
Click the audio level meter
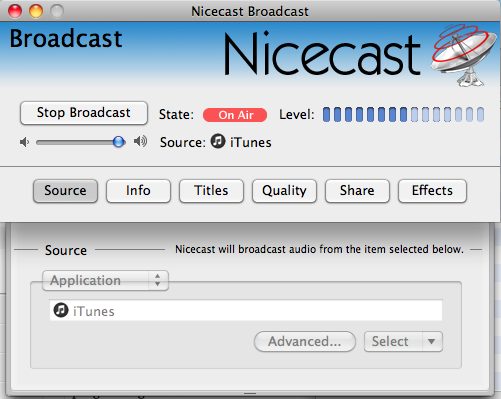[x=403, y=114]
